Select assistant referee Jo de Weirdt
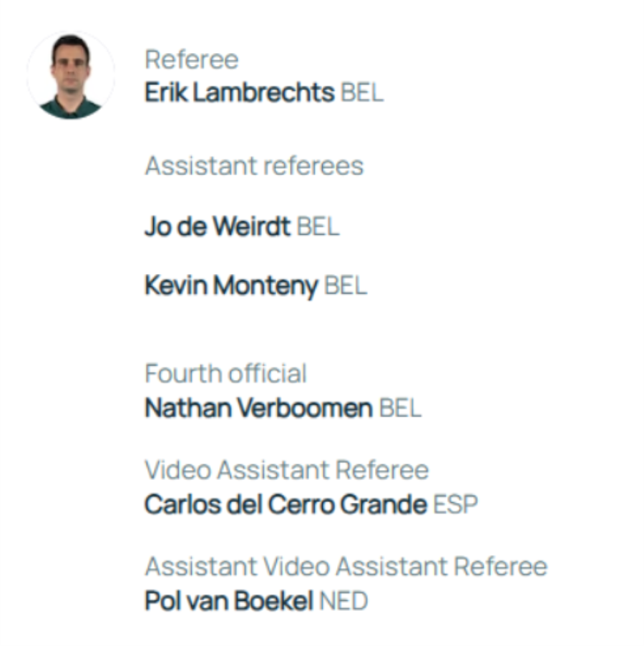Screen dimensions: 644x646 [217, 227]
